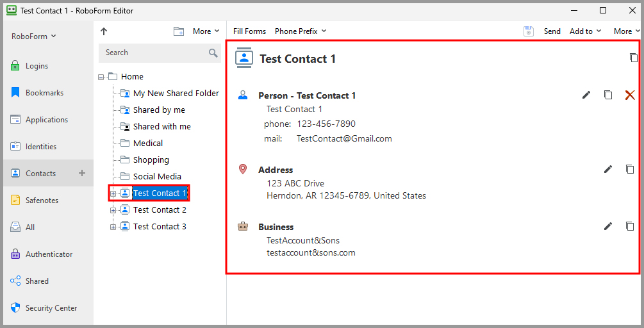Select Contacts in the sidebar
This screenshot has width=644, height=328.
coord(40,173)
